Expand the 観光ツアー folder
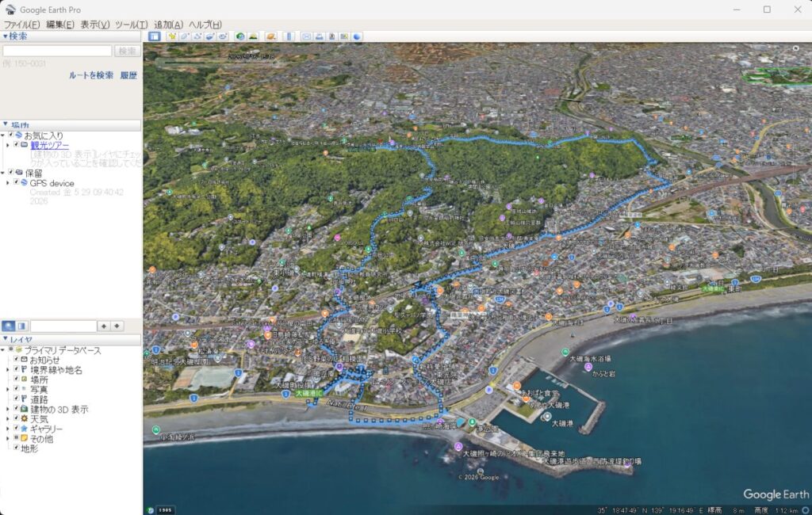This screenshot has width=812, height=515. pyautogui.click(x=8, y=146)
